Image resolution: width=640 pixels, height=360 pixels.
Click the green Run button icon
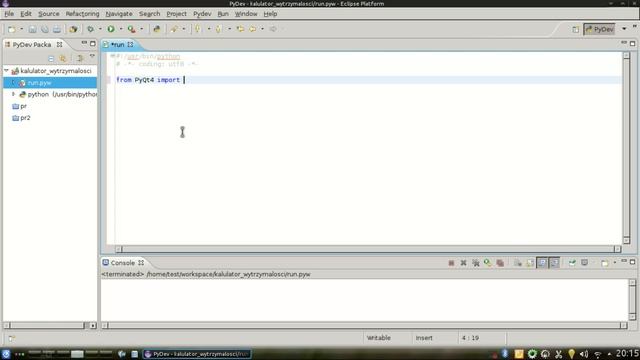(111, 29)
